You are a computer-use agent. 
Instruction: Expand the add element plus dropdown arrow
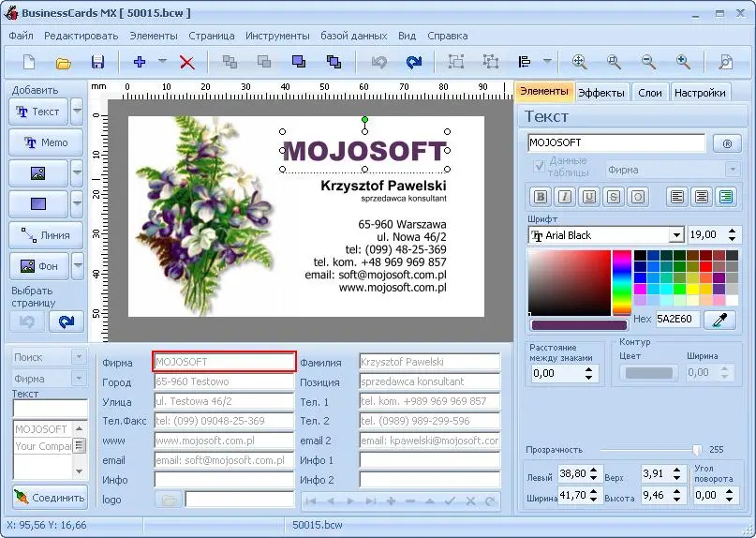(x=162, y=61)
